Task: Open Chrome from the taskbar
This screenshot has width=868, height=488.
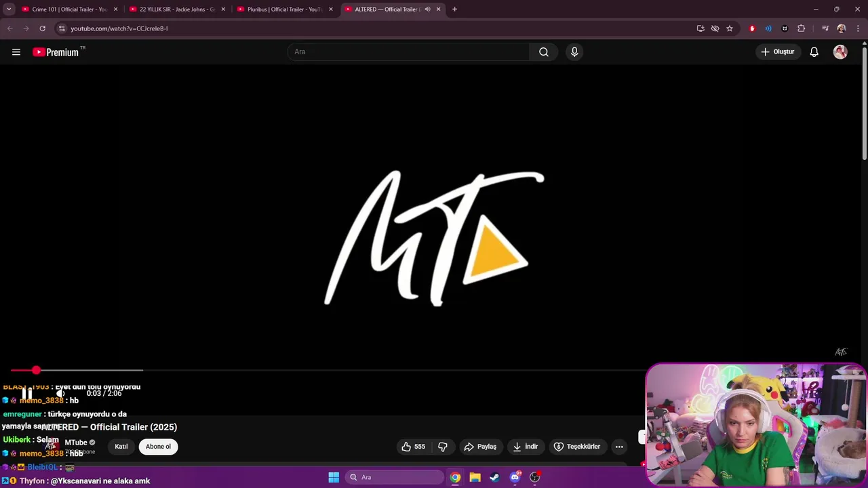Action: point(455,477)
